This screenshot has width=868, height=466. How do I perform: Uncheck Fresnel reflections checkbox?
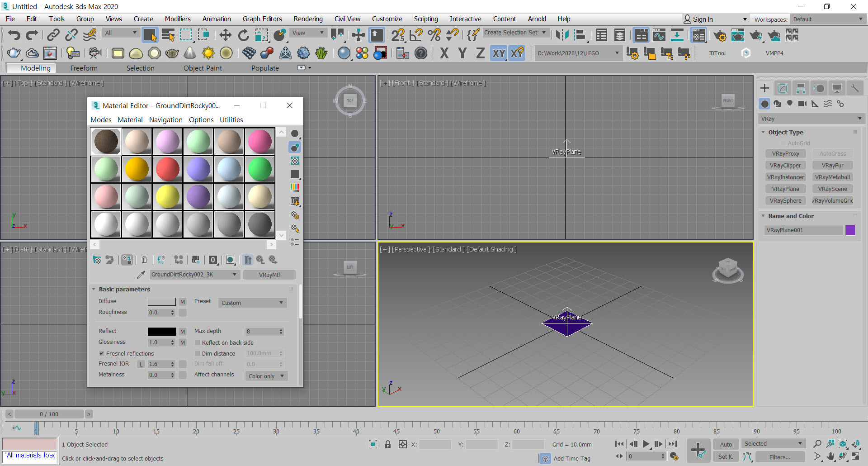coord(102,353)
